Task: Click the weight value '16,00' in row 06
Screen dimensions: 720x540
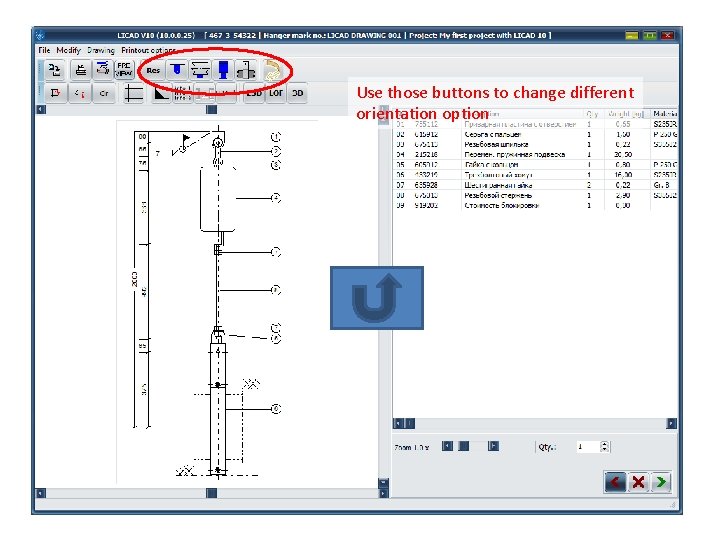Action: click(x=623, y=174)
